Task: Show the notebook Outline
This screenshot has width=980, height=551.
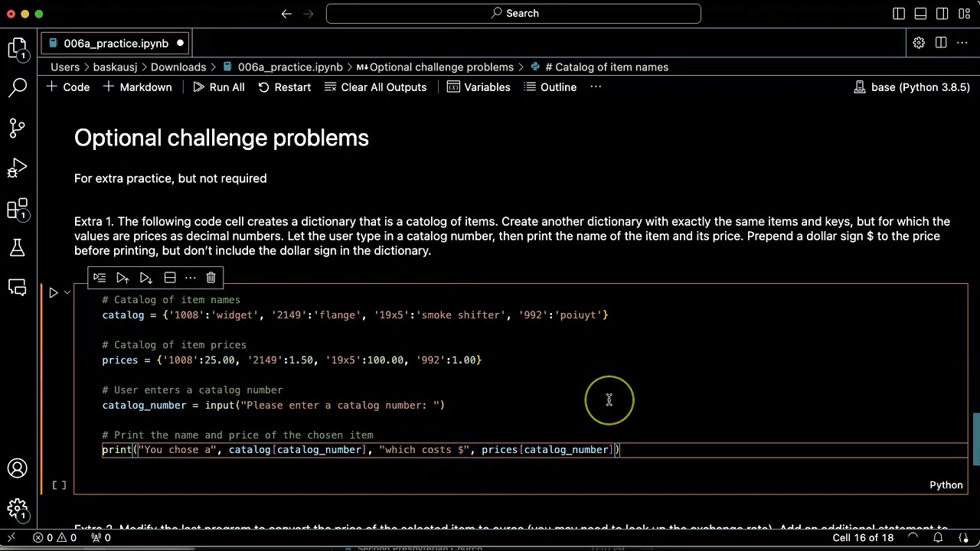Action: click(550, 87)
